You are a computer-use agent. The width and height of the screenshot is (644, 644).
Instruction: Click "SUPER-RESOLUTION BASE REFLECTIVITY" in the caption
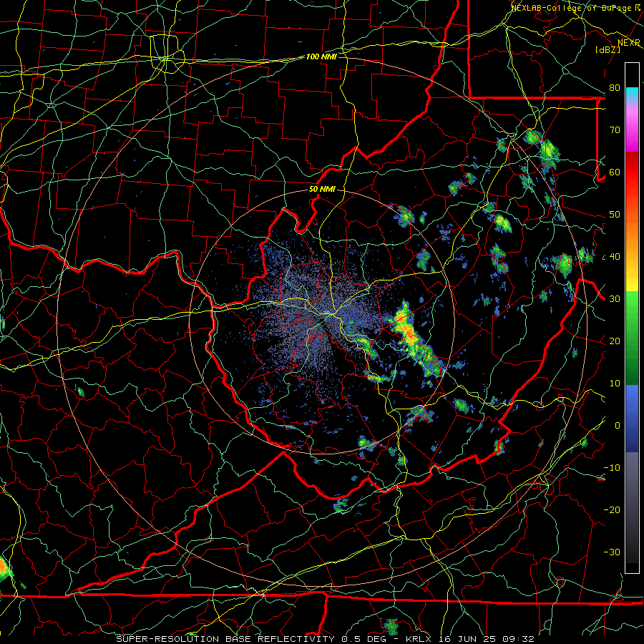(225, 639)
